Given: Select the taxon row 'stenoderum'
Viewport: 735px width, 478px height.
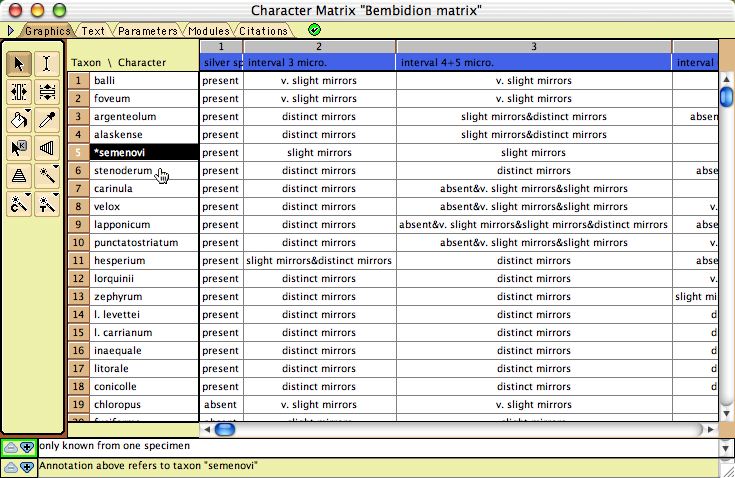Looking at the screenshot, I should point(123,171).
